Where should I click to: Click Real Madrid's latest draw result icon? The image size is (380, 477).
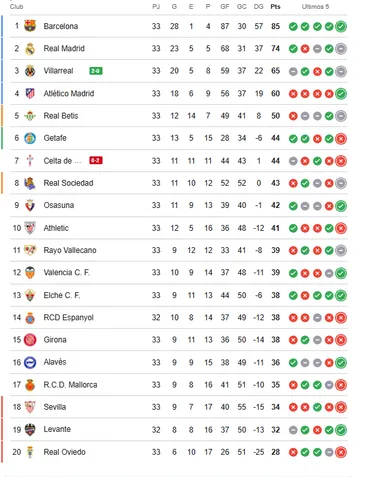pyautogui.click(x=341, y=49)
